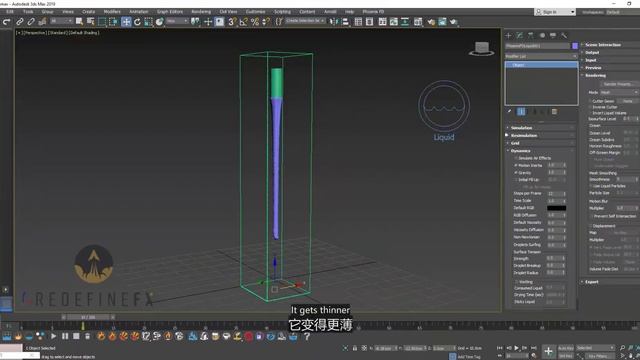
Task: Open the Phoenix FD menu
Action: tap(373, 12)
